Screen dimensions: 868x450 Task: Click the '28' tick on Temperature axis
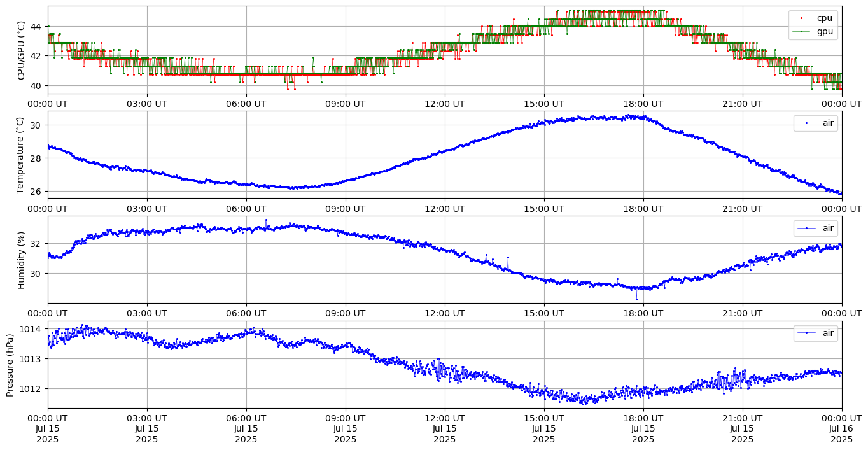pos(36,158)
